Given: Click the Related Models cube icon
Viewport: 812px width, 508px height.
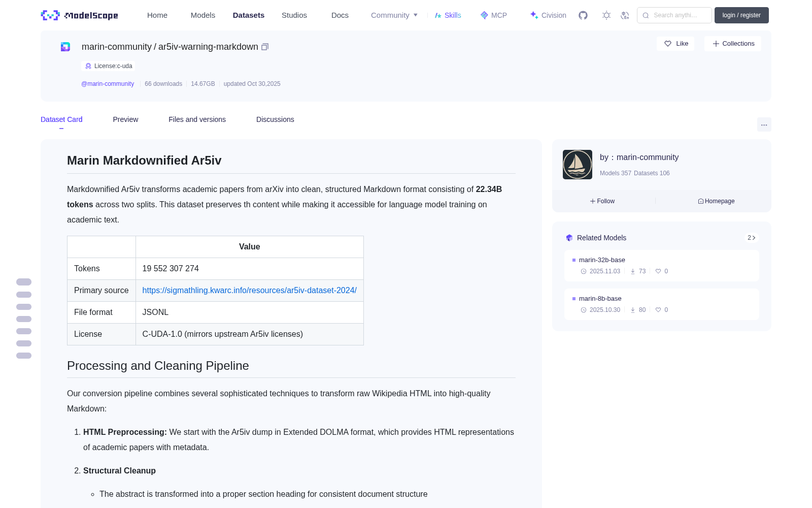Looking at the screenshot, I should 569,238.
